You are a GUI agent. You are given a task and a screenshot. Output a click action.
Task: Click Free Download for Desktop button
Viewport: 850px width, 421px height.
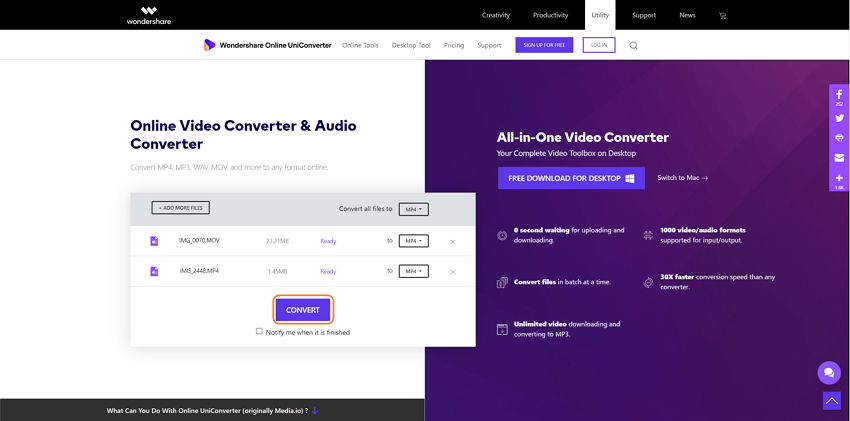click(571, 178)
